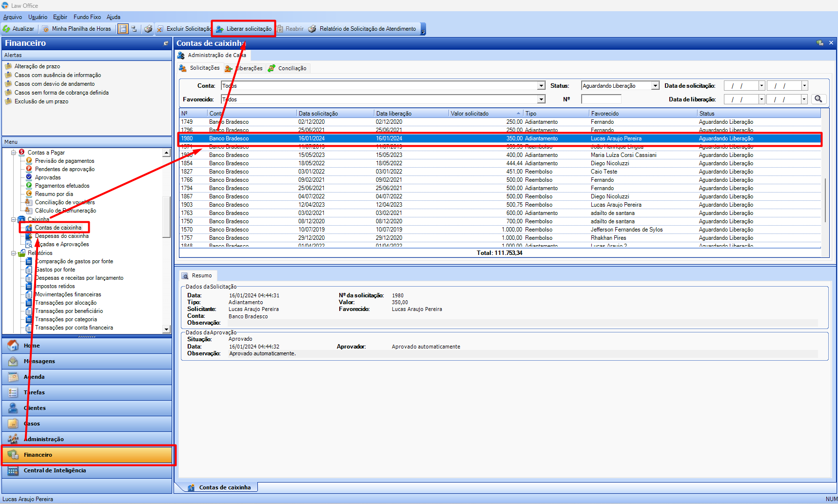Open Comparação de gastos por fonte report
This screenshot has height=504, width=838.
pos(74,261)
